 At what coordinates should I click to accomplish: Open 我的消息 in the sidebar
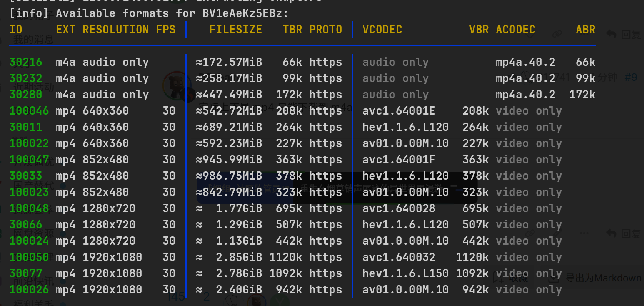pyautogui.click(x=33, y=40)
